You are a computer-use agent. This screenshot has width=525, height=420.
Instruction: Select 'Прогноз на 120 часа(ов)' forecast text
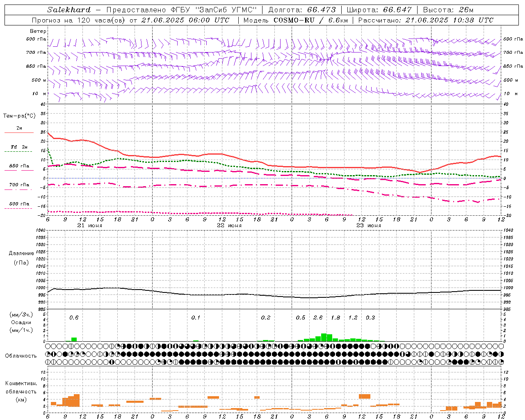[x=79, y=20]
